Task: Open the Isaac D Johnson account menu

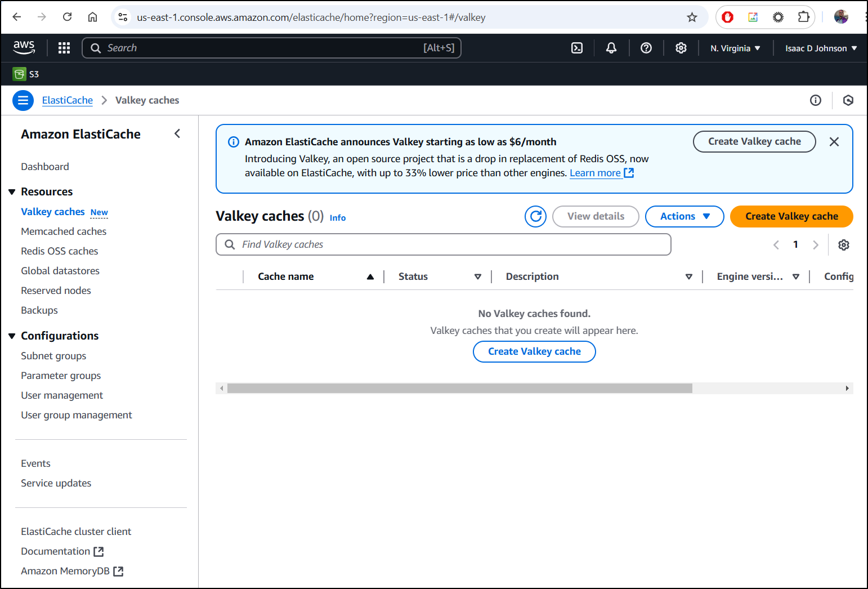Action: click(x=821, y=48)
